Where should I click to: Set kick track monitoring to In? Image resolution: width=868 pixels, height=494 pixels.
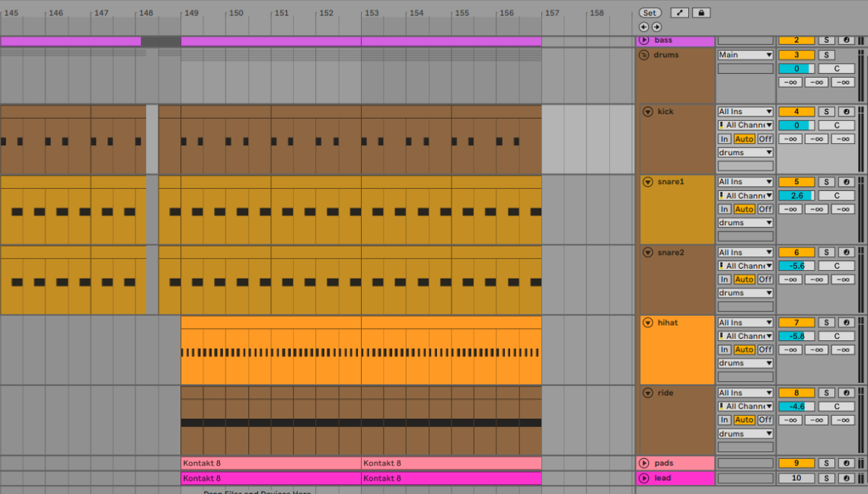point(725,139)
